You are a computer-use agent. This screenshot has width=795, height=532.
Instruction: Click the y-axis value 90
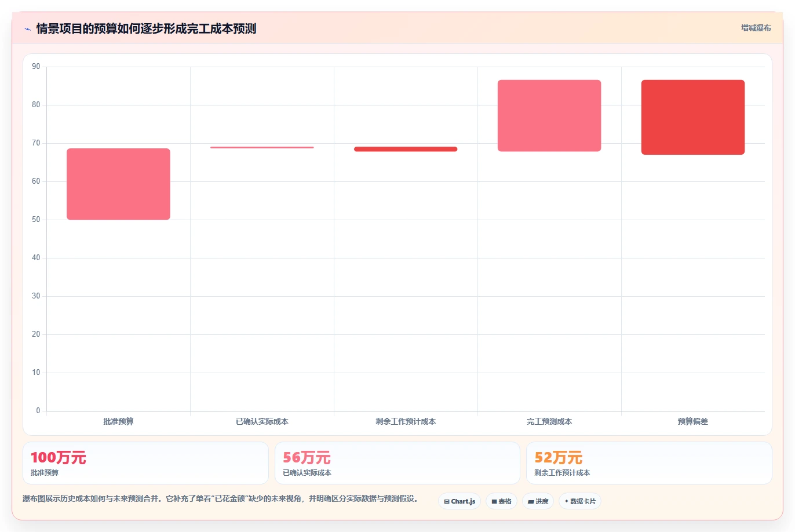click(x=36, y=67)
